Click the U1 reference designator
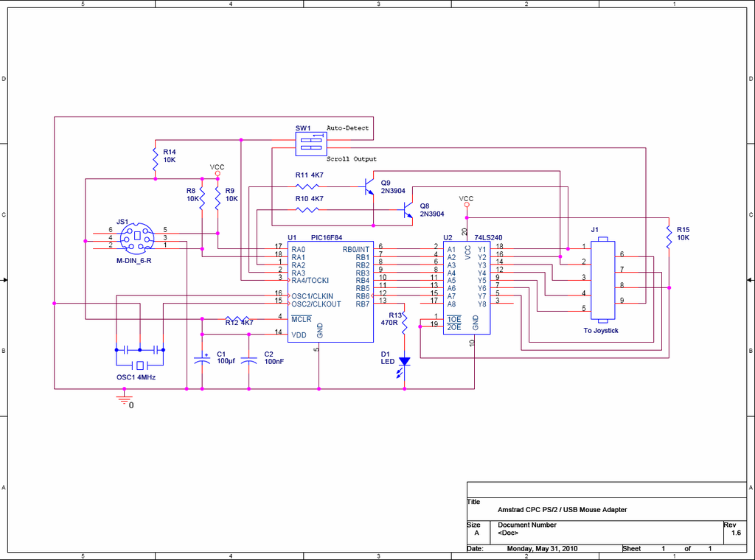The image size is (755, 560). coord(292,238)
